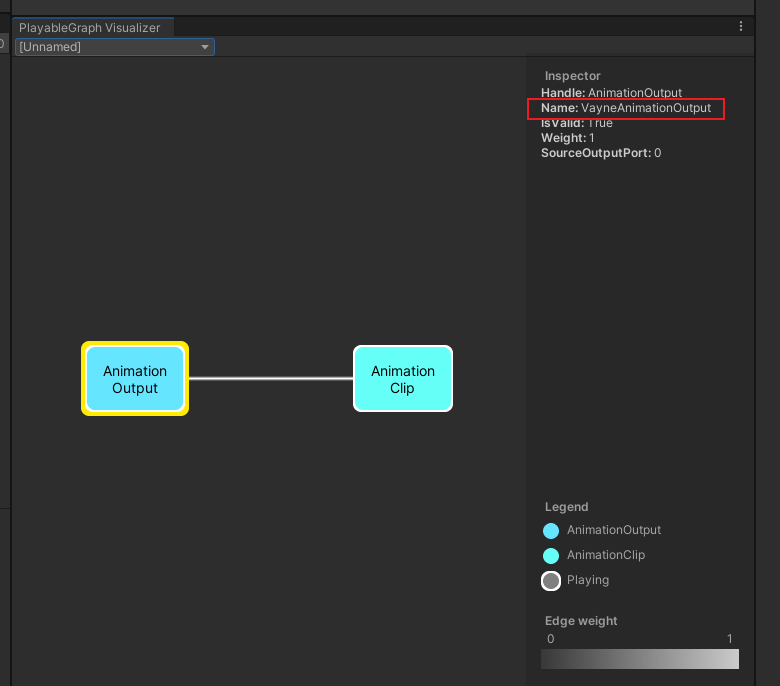
Task: Click the Weight: 1 property
Action: click(x=568, y=138)
